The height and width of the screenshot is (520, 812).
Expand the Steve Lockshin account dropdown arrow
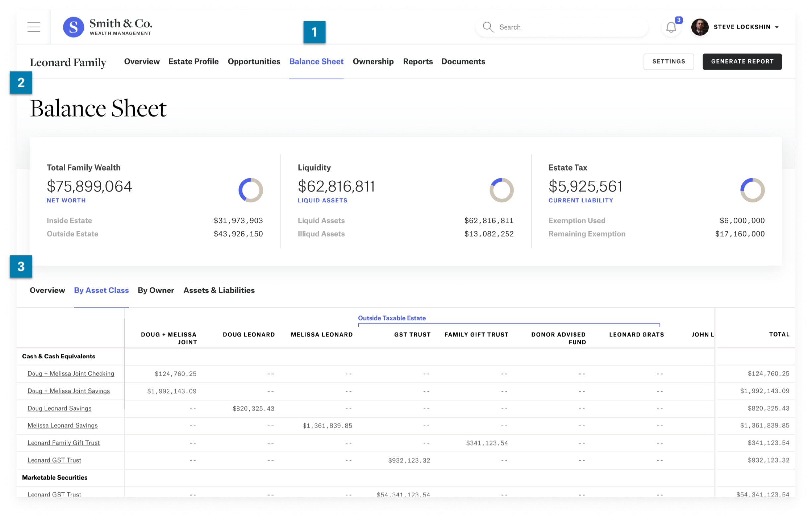(x=776, y=27)
